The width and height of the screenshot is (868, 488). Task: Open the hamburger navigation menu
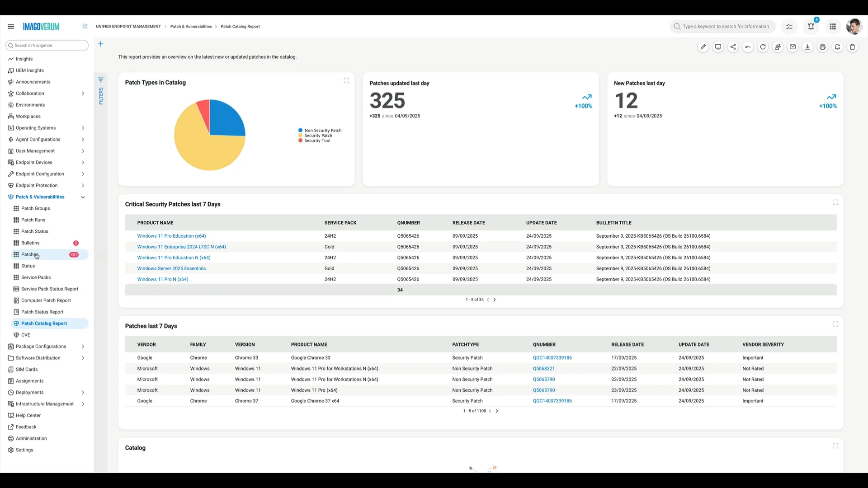click(x=11, y=27)
